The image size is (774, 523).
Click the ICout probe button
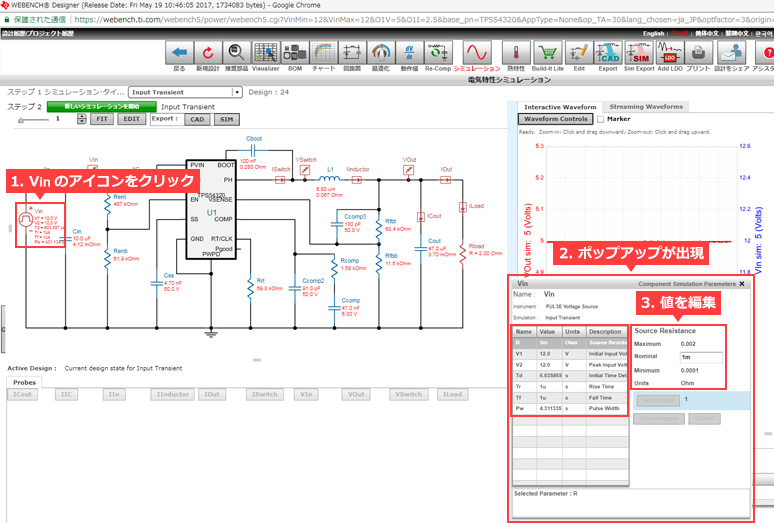point(22,394)
